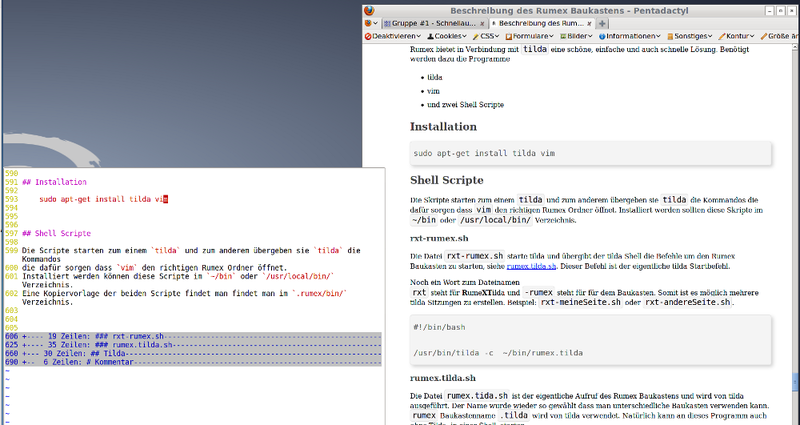This screenshot has height=425, width=800.
Task: Click the 'rxt-rumex.sh' heading on the web page
Action: click(439, 238)
